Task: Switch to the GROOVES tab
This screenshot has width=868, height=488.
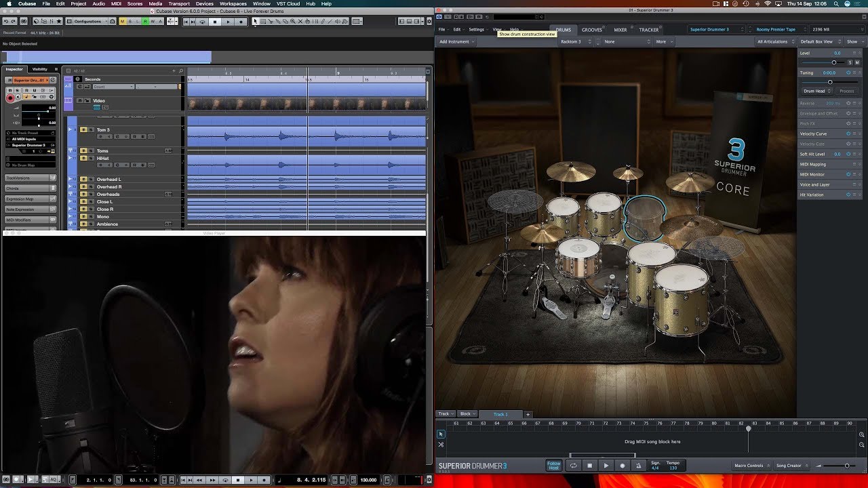Action: tap(592, 30)
